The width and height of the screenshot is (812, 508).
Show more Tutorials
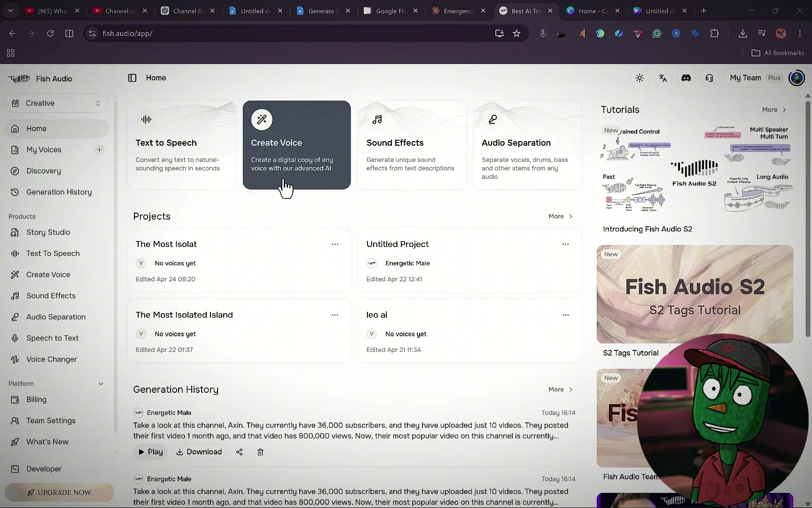(x=774, y=110)
